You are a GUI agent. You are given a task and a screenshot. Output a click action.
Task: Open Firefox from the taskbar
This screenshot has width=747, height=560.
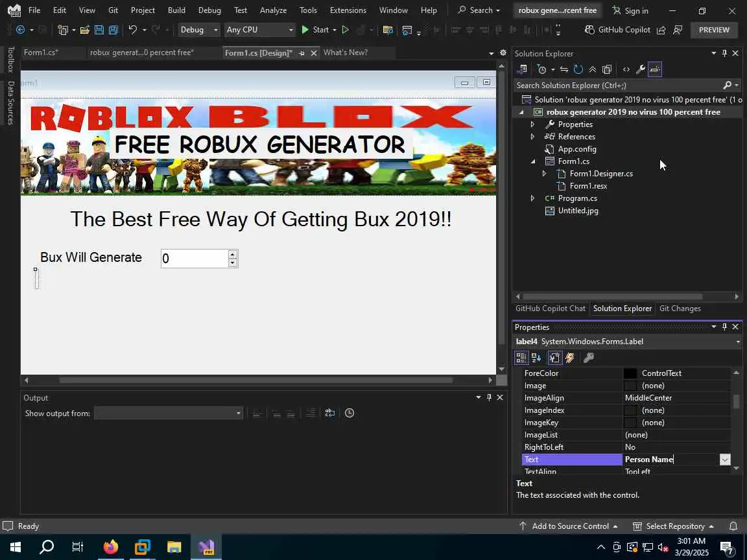(110, 546)
